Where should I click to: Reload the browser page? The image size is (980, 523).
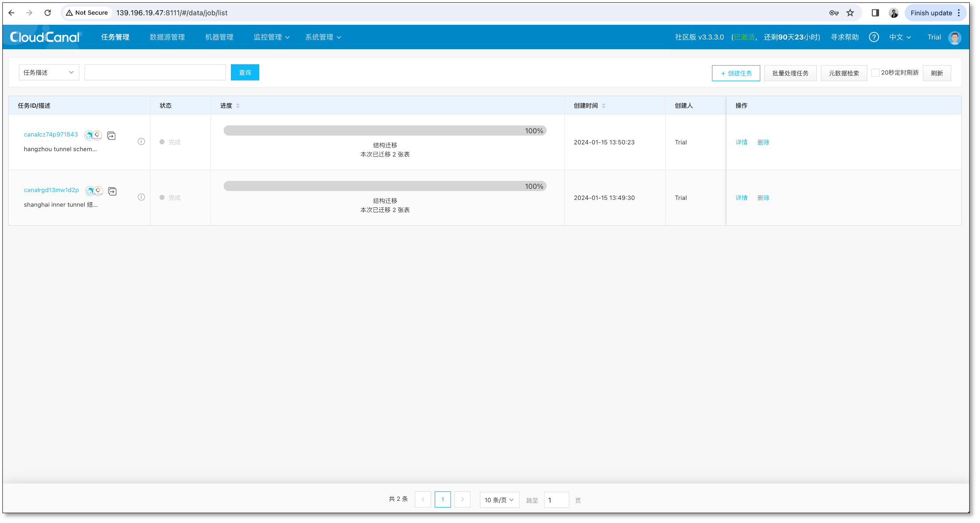point(47,13)
